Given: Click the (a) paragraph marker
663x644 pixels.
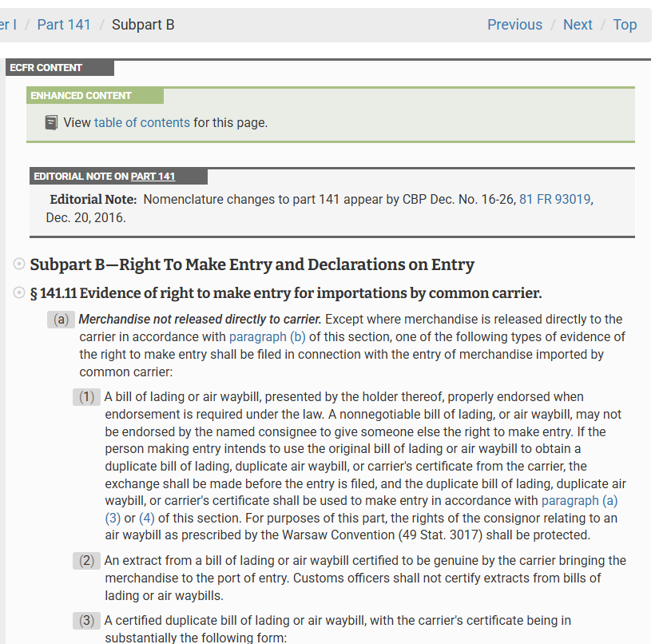Looking at the screenshot, I should pyautogui.click(x=62, y=320).
